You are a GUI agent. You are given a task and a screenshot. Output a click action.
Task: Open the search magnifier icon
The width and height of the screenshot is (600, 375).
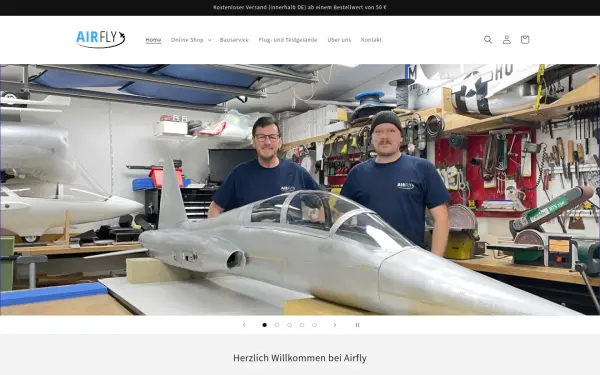[488, 39]
